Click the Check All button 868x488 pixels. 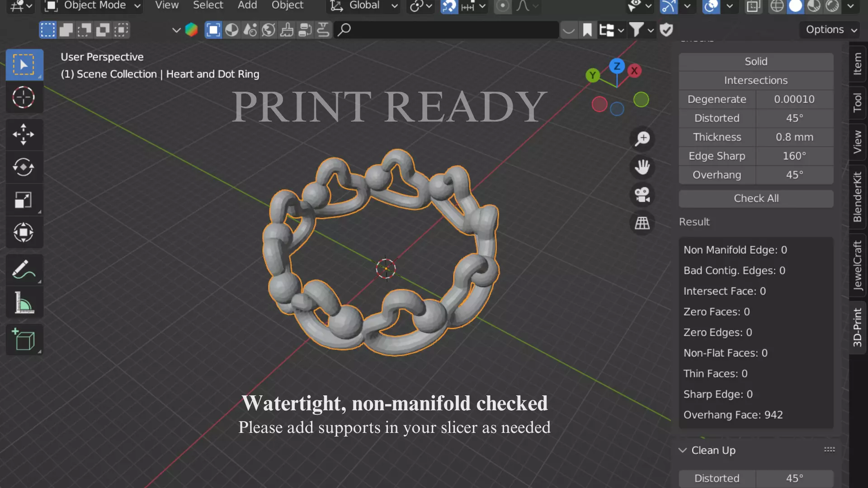[755, 198]
